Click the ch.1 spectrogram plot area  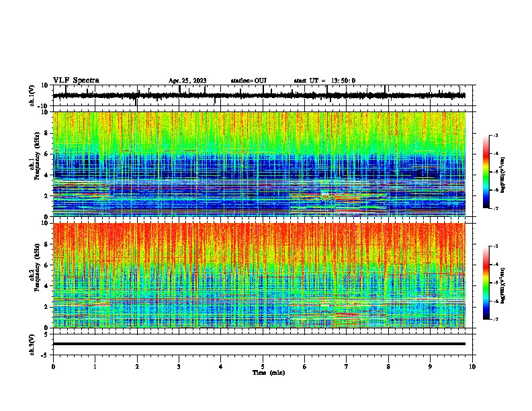259,164
